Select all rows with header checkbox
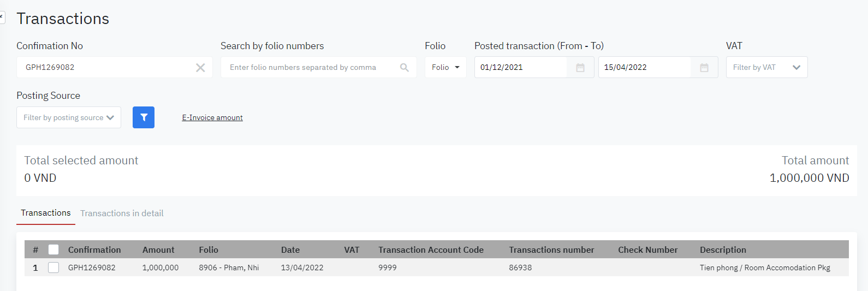 (53, 250)
